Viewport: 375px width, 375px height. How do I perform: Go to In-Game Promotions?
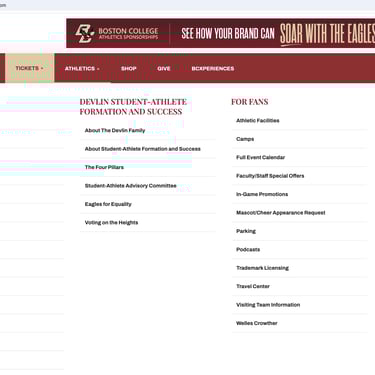(262, 194)
